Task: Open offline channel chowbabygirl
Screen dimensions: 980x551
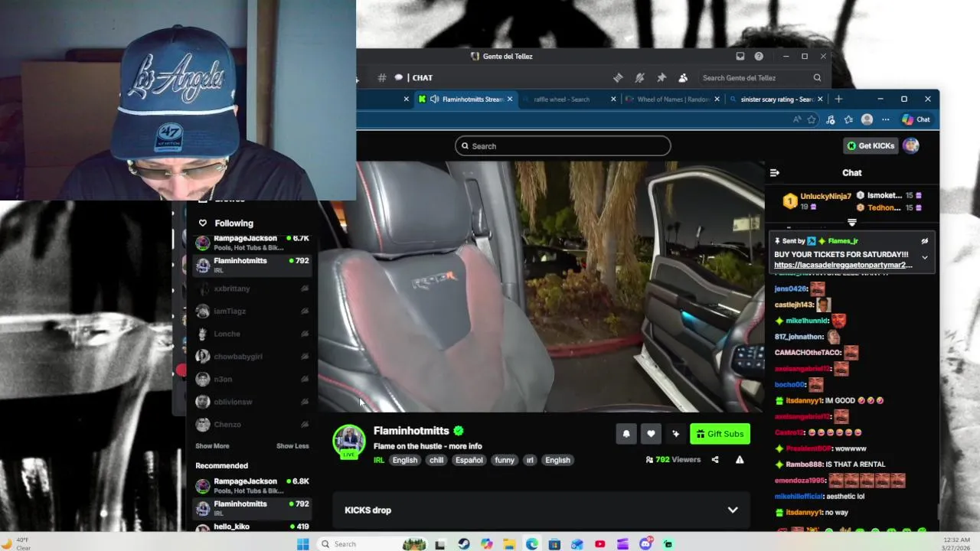Action: (x=252, y=357)
